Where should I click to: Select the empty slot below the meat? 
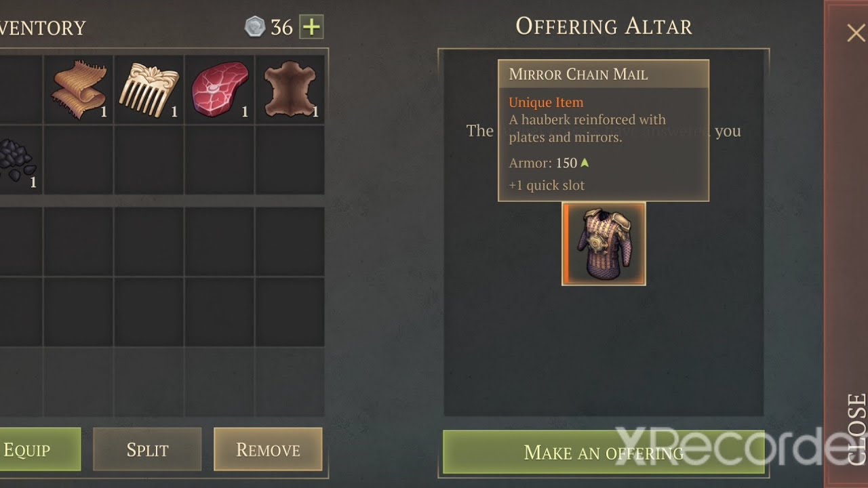coord(220,161)
